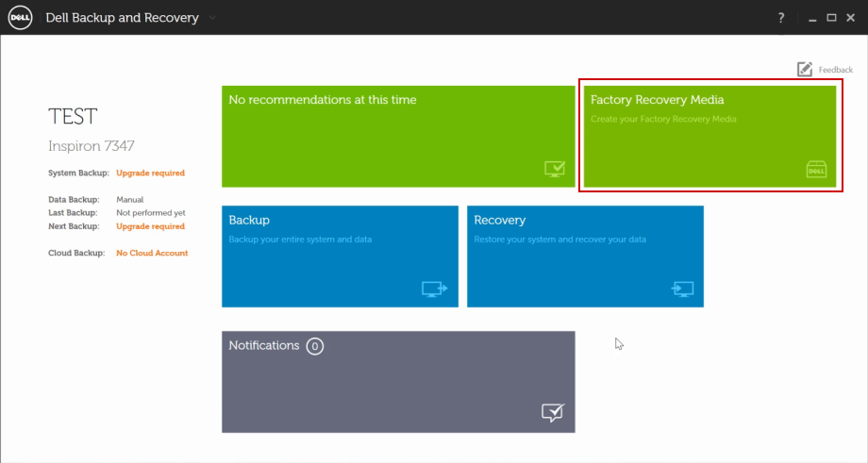Click the TEST computer name heading

[73, 117]
